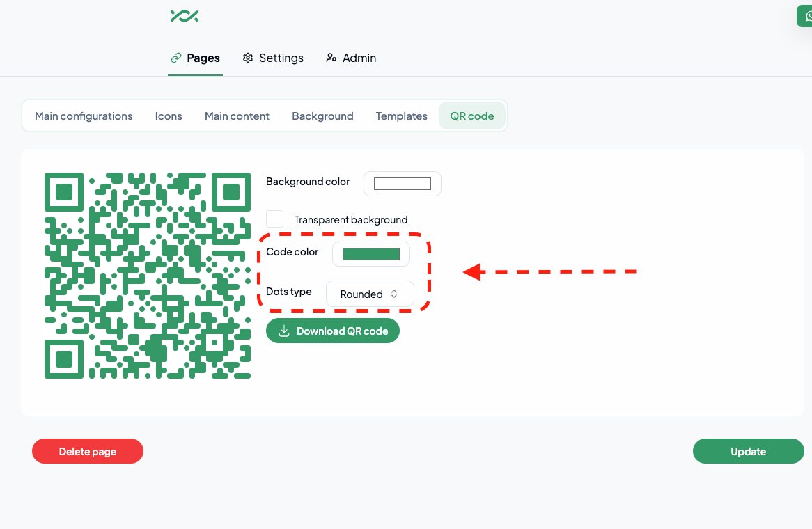The image size is (812, 529).
Task: Click the Transparent background label
Action: 350,220
